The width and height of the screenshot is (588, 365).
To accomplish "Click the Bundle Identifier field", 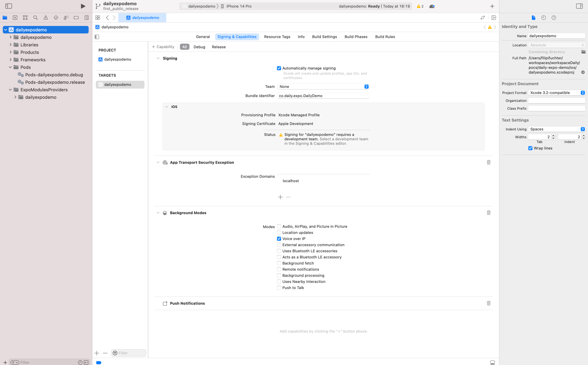I will (x=323, y=96).
